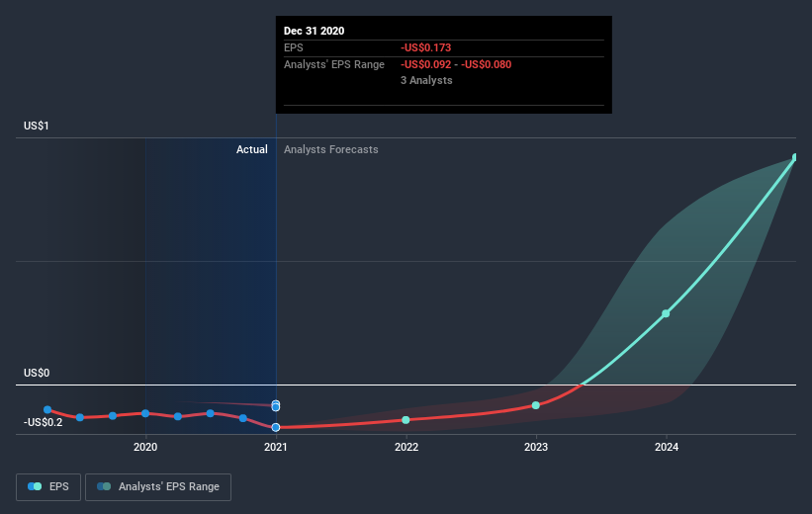Select the final EPS forecast point at chart edge

pos(795,157)
